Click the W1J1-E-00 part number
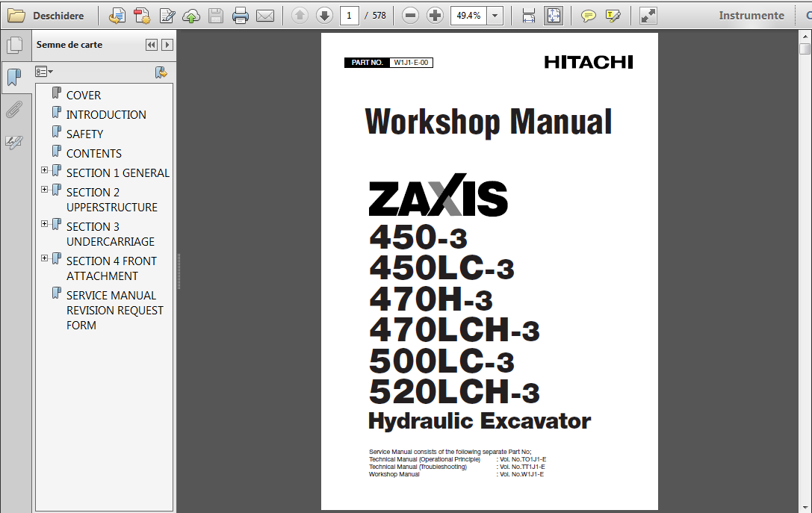812x513 pixels. (411, 63)
